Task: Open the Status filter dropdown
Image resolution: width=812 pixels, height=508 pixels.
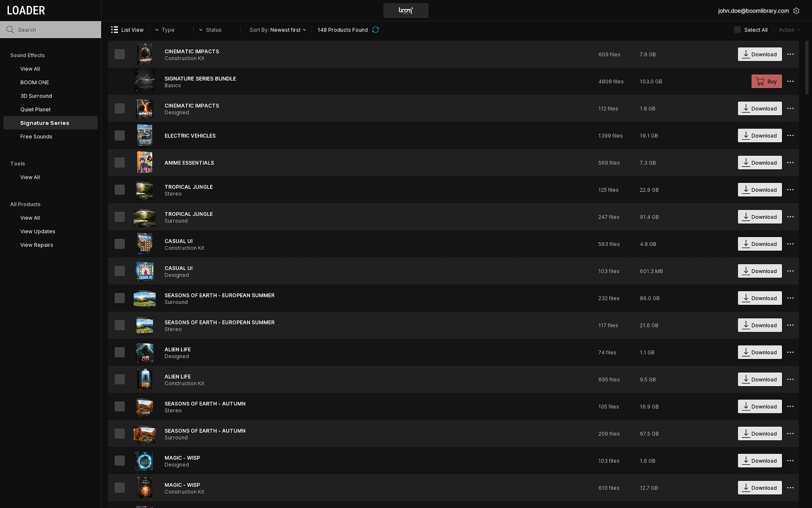Action: click(210, 30)
